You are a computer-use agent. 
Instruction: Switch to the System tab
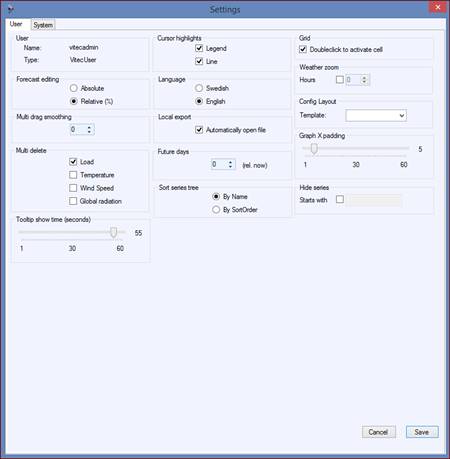tap(43, 25)
